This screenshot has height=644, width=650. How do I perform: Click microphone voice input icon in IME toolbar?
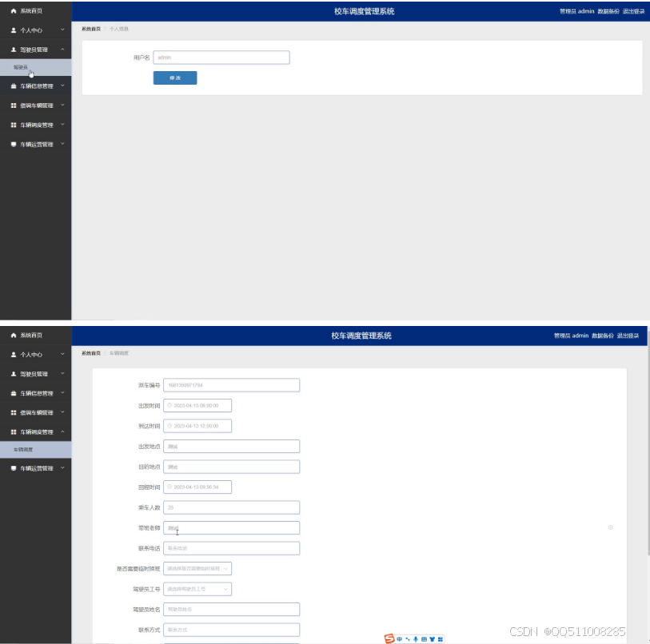coord(416,639)
